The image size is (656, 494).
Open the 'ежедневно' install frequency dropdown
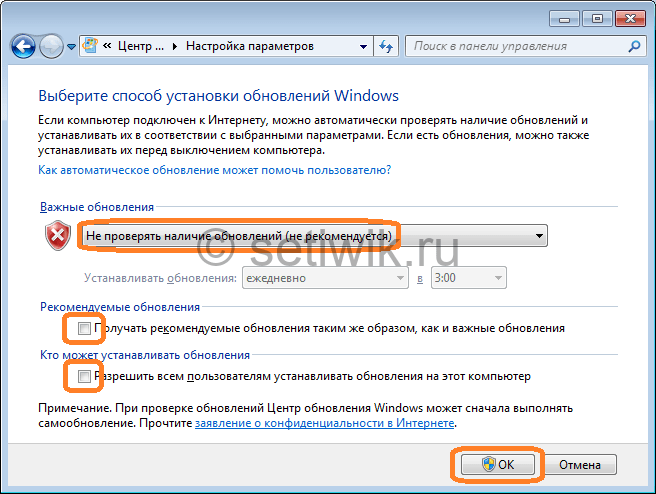[x=325, y=278]
